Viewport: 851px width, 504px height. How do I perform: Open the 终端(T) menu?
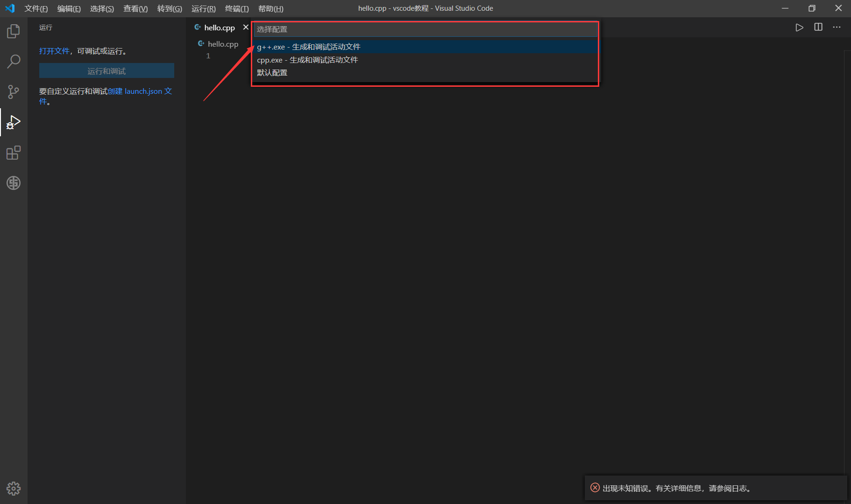point(237,8)
